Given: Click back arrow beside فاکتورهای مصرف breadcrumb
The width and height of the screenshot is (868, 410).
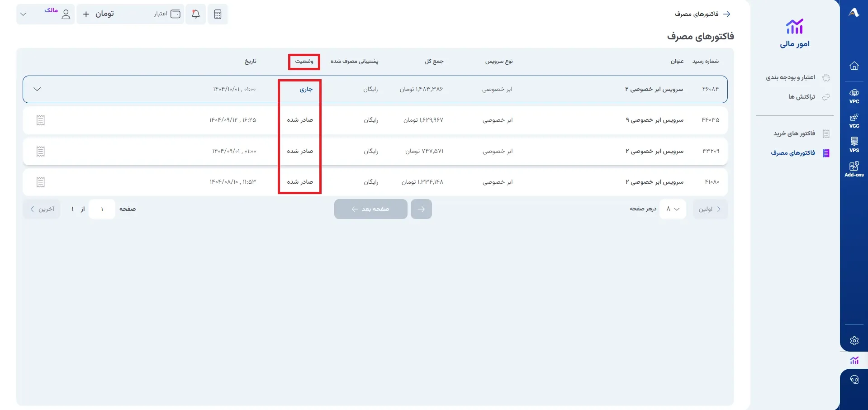Looking at the screenshot, I should (726, 14).
